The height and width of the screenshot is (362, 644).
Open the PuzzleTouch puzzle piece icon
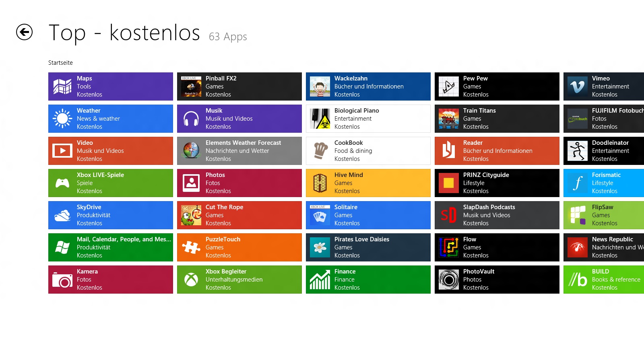coord(191,247)
